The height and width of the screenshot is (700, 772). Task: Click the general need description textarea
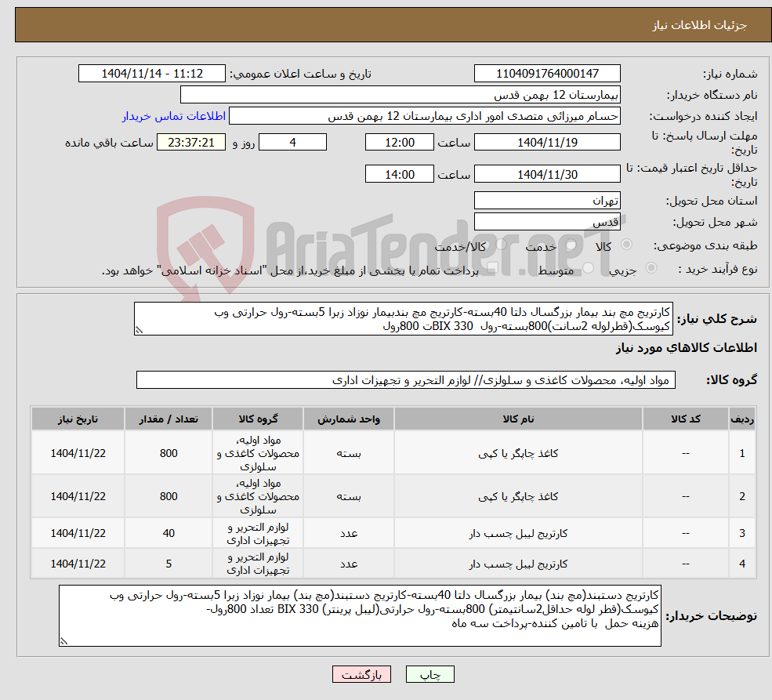(x=403, y=318)
